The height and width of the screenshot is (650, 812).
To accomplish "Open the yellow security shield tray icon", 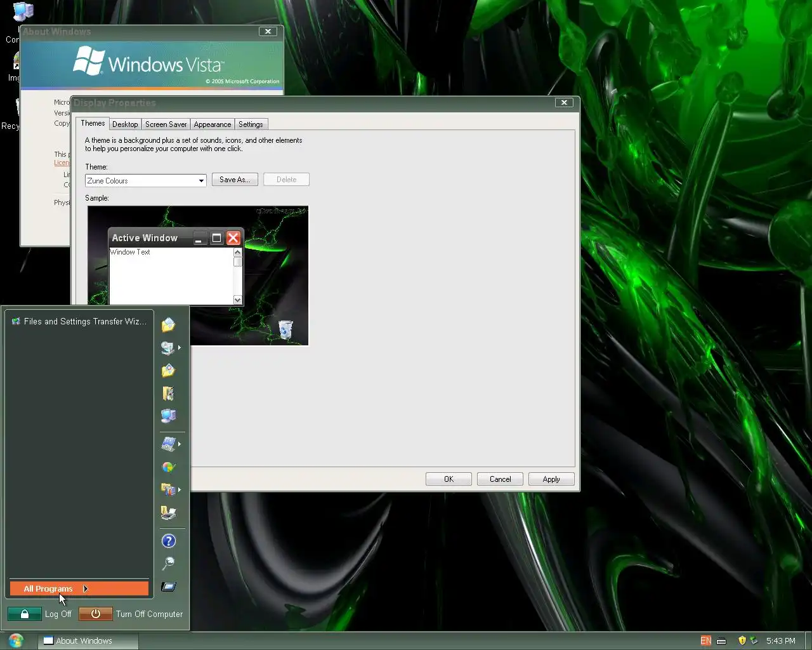I will pos(742,640).
